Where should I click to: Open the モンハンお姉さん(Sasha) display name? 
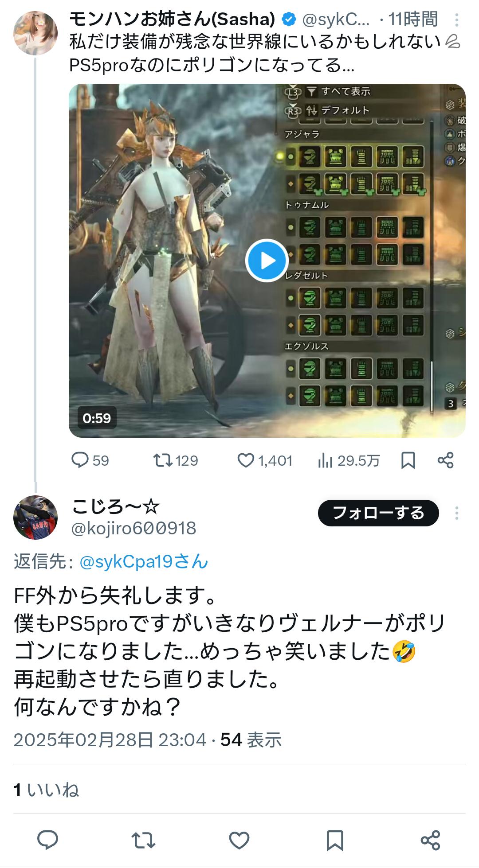173,19
